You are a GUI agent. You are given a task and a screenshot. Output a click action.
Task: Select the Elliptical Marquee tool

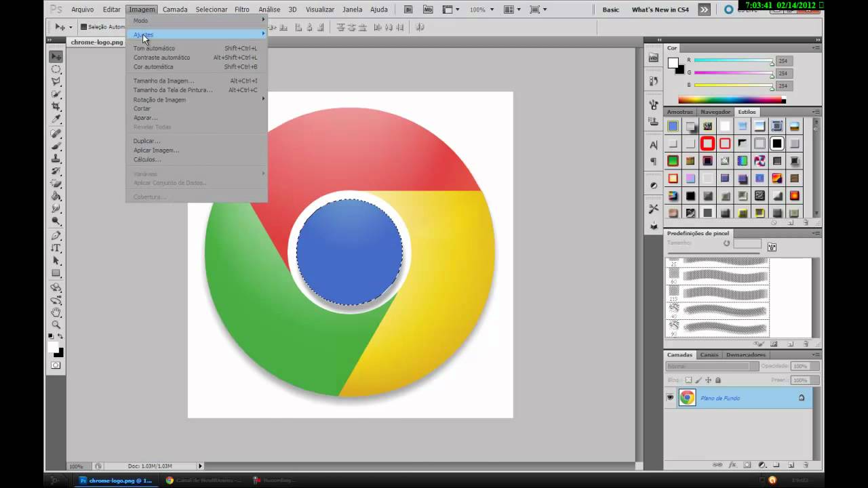(x=56, y=69)
